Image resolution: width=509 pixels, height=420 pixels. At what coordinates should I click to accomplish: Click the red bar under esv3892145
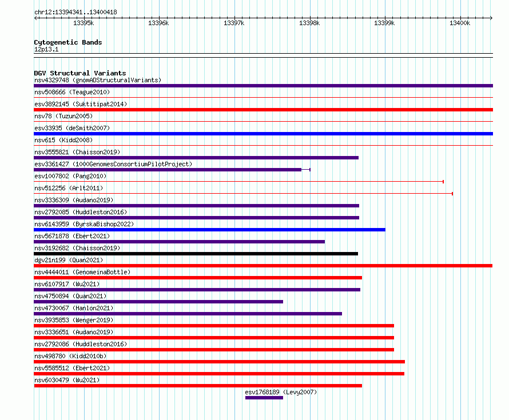(263, 110)
